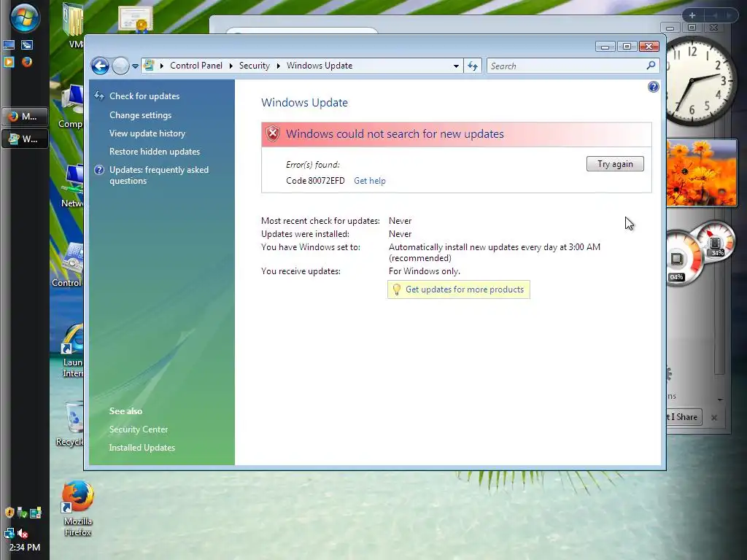Open the Launch Internet Explorer desktop shortcut

[x=72, y=351]
